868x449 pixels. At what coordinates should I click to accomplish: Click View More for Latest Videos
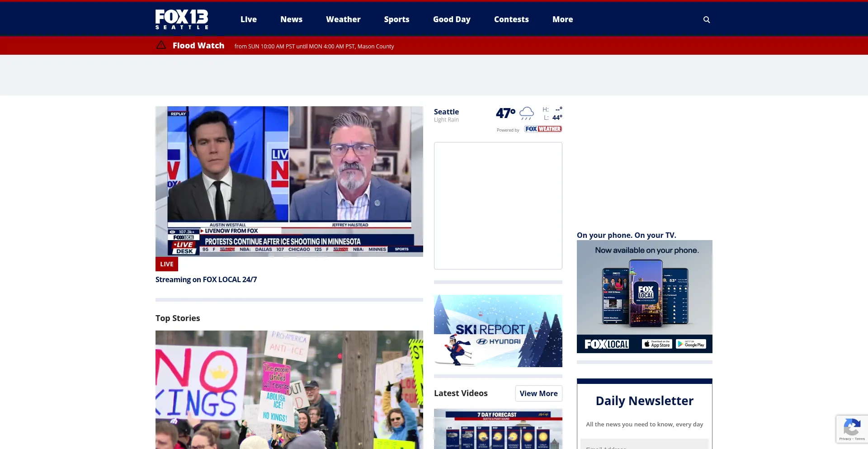(x=538, y=393)
